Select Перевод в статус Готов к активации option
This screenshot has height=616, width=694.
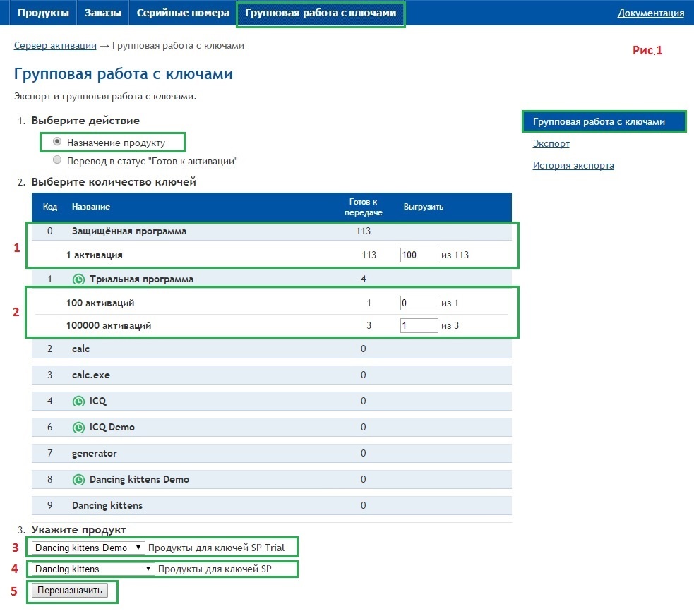[x=57, y=160]
